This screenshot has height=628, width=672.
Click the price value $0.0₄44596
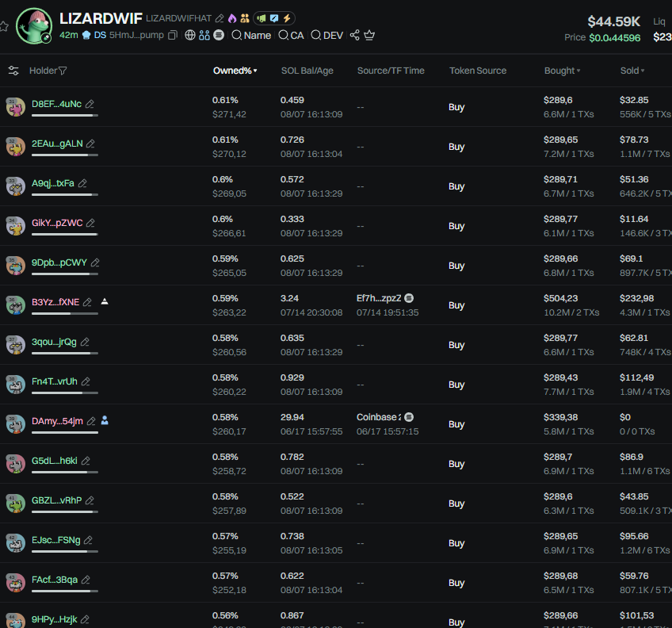coord(615,38)
